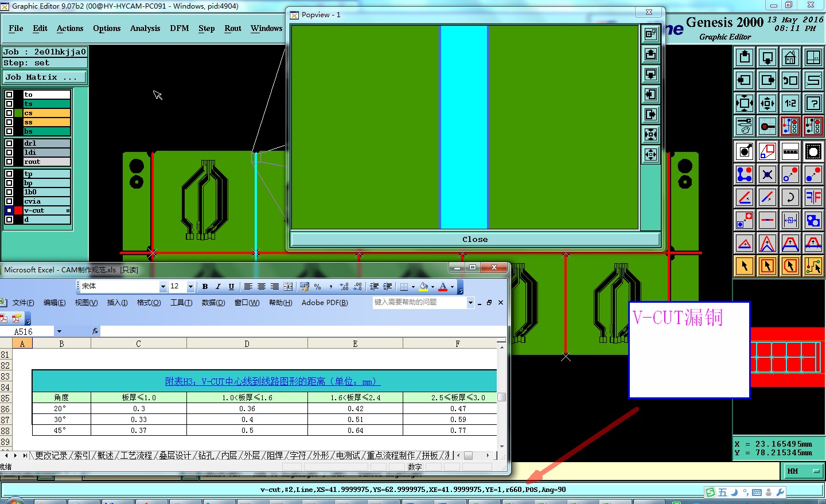Select the plain arrow pointer select icon
826x504 pixels.
click(745, 266)
